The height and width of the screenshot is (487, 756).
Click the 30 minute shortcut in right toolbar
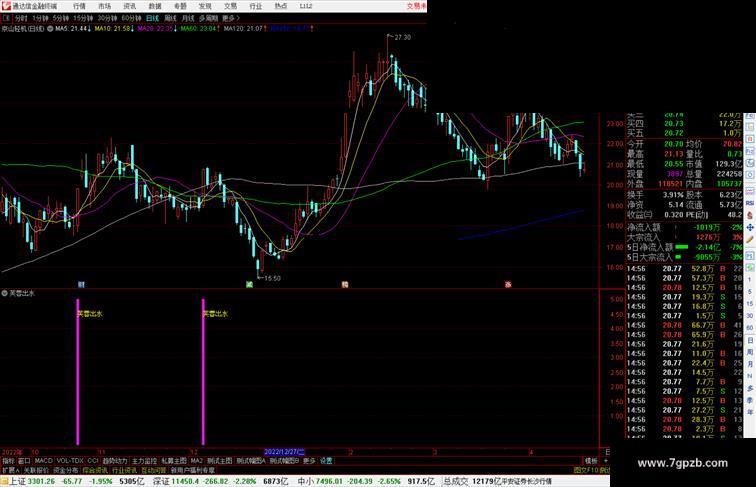[x=750, y=316]
